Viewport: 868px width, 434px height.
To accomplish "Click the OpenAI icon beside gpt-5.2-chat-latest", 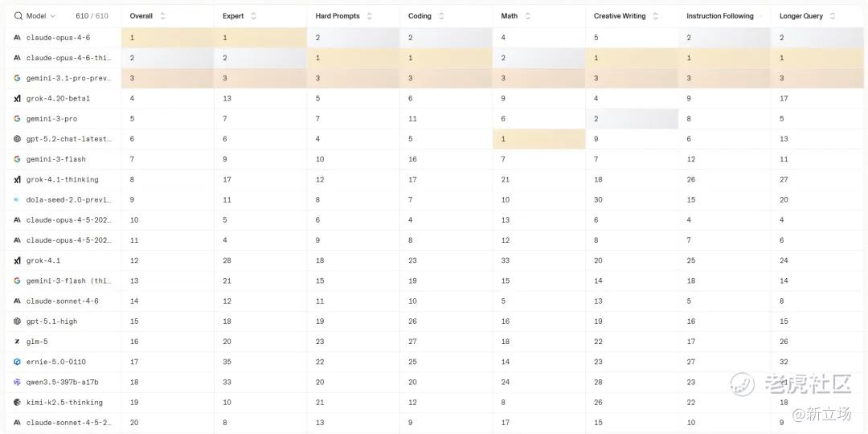I will tap(17, 139).
